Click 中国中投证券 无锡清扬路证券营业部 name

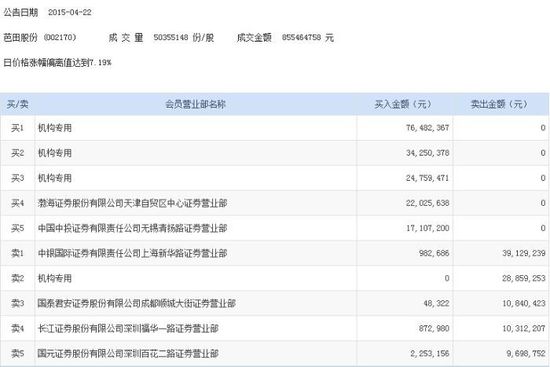pyautogui.click(x=133, y=228)
